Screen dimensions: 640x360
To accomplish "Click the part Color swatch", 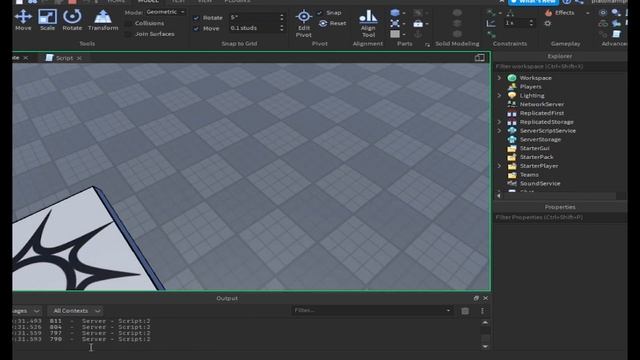I will coord(395,34).
